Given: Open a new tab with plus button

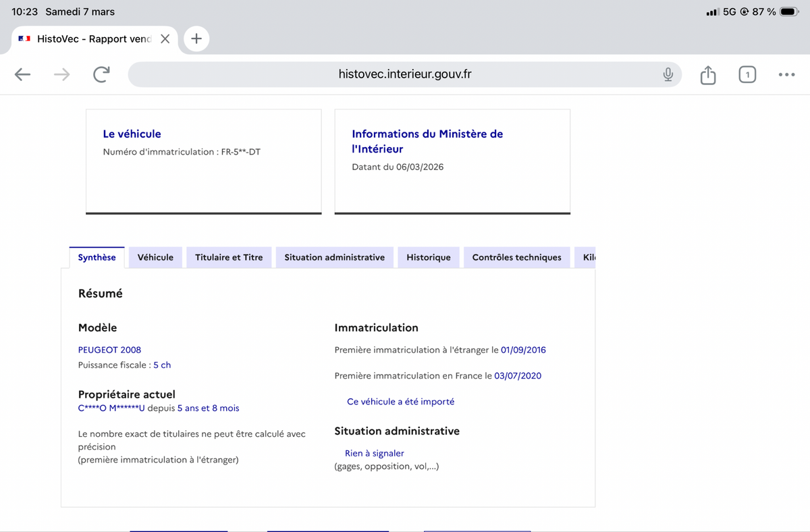Looking at the screenshot, I should (196, 38).
